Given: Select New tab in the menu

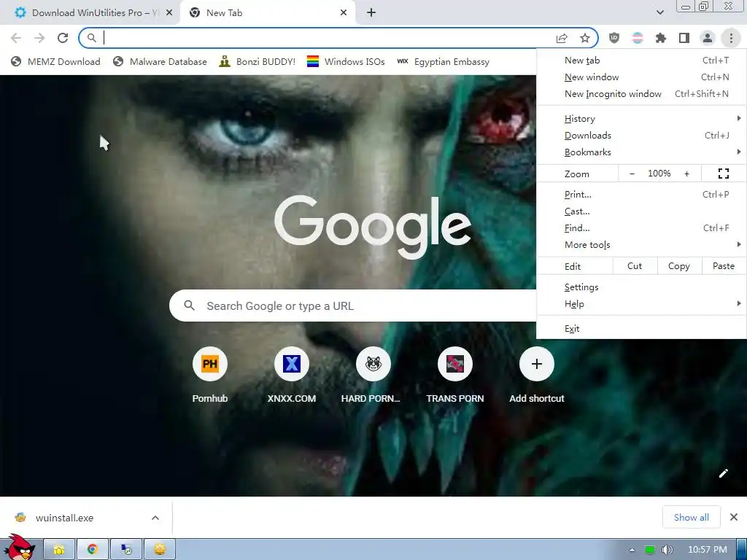Looking at the screenshot, I should (x=641, y=61).
